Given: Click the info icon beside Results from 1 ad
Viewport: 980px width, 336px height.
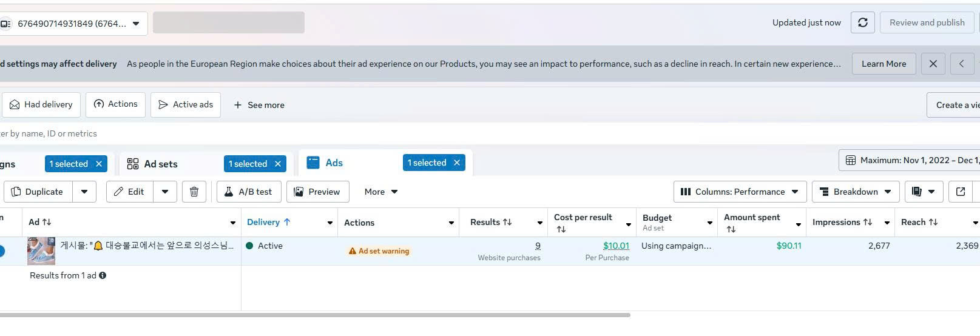Looking at the screenshot, I should point(103,275).
